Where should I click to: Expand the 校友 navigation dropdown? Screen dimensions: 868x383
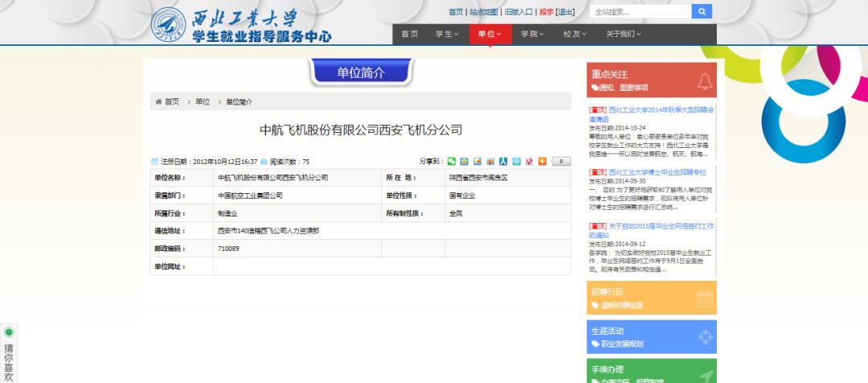click(x=575, y=34)
